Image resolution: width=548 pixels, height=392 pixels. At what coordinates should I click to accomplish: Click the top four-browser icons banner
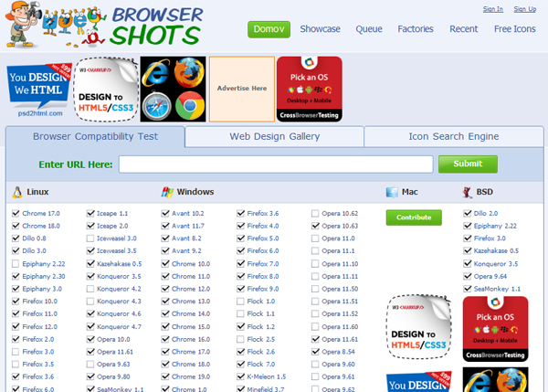click(173, 90)
